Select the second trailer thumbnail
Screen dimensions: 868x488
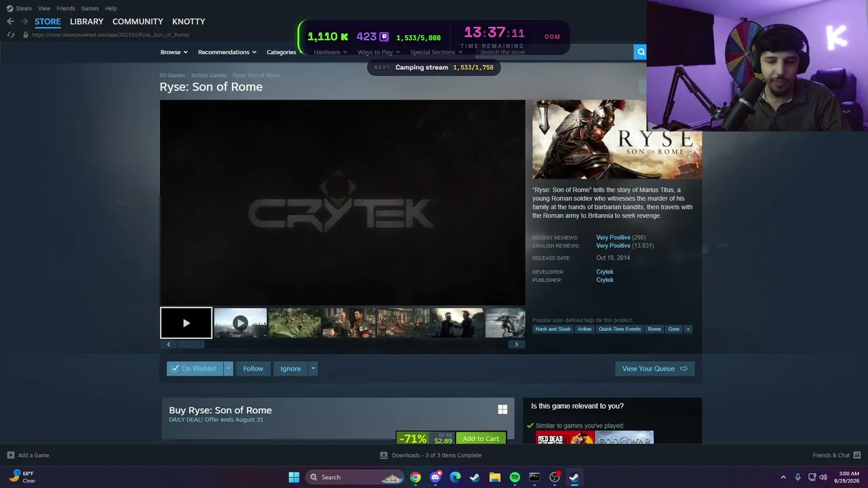point(240,323)
